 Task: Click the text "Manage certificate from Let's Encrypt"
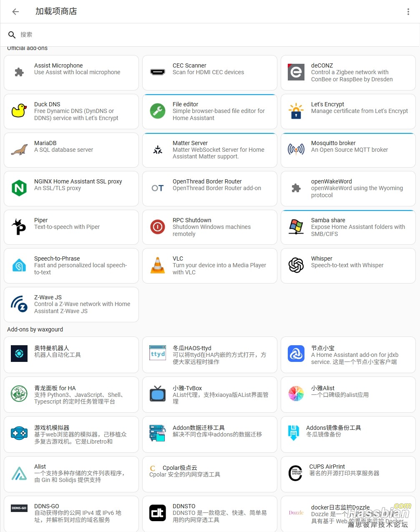pos(360,111)
